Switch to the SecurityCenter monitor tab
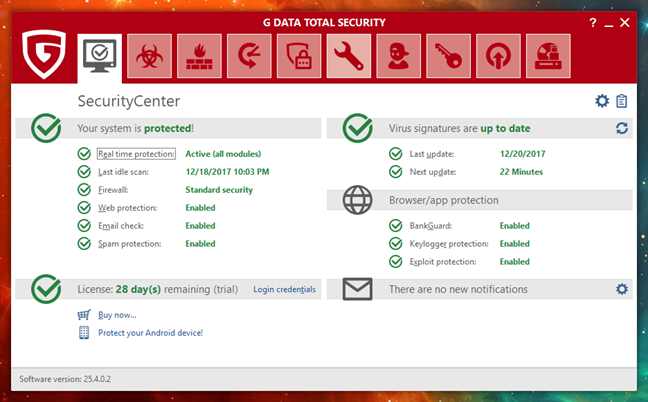The height and width of the screenshot is (402, 648). 99,56
